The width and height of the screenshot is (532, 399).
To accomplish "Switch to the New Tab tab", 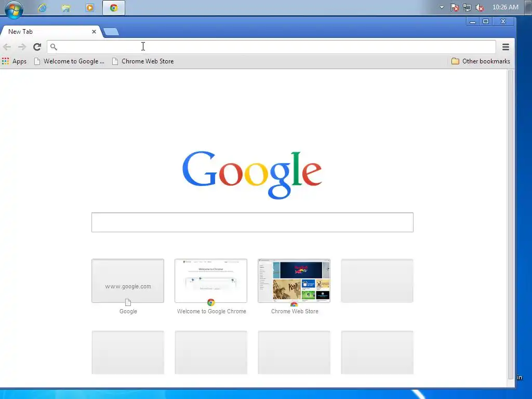I will point(50,32).
